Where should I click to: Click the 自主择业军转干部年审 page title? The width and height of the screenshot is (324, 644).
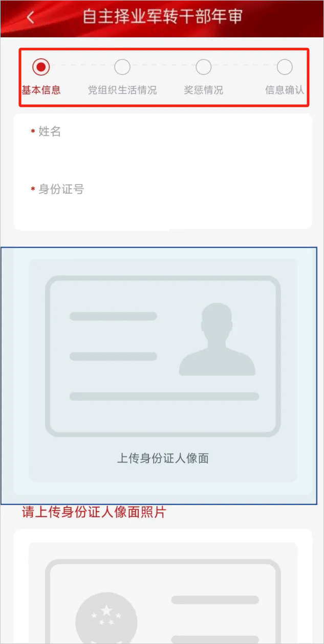tap(162, 17)
